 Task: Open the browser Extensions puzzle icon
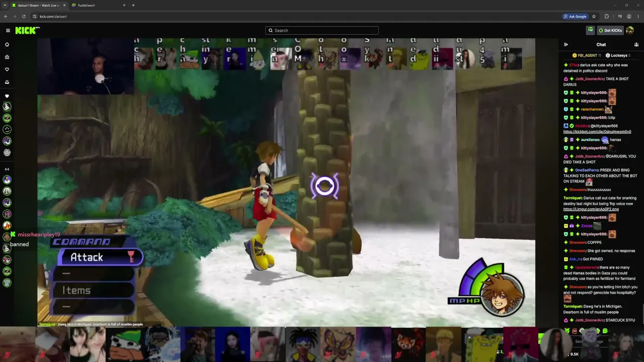[606, 16]
